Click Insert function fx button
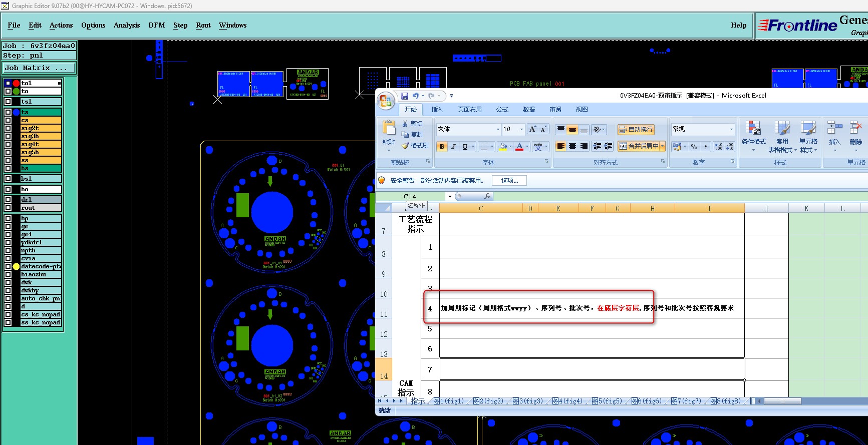Screen dimensions: 868x445 click(487, 196)
